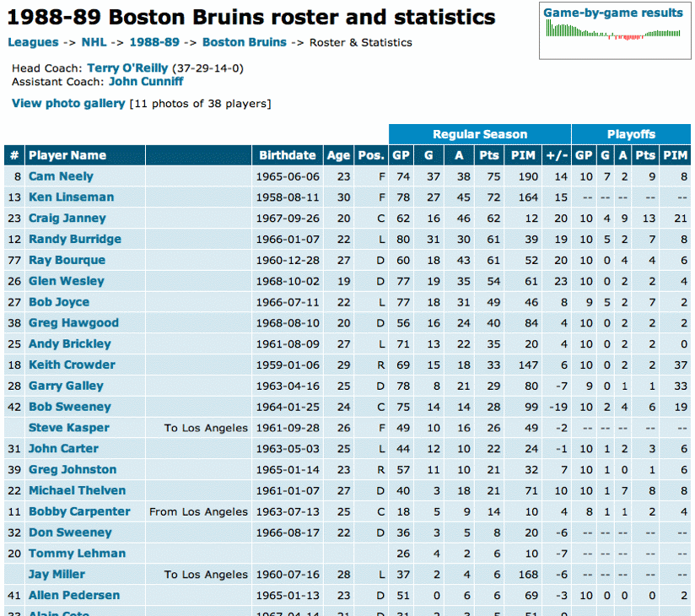
Task: Open Glen Wesley player page
Action: point(67,281)
